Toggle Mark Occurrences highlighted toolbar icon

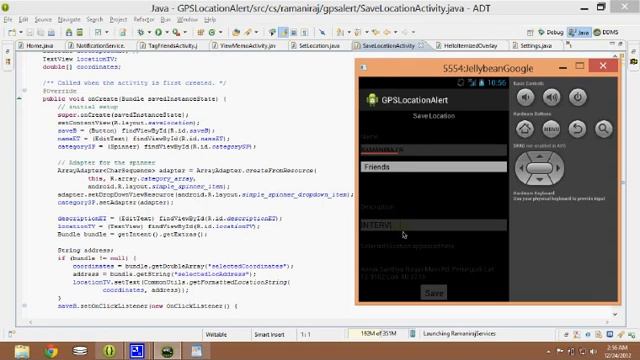pos(284,32)
